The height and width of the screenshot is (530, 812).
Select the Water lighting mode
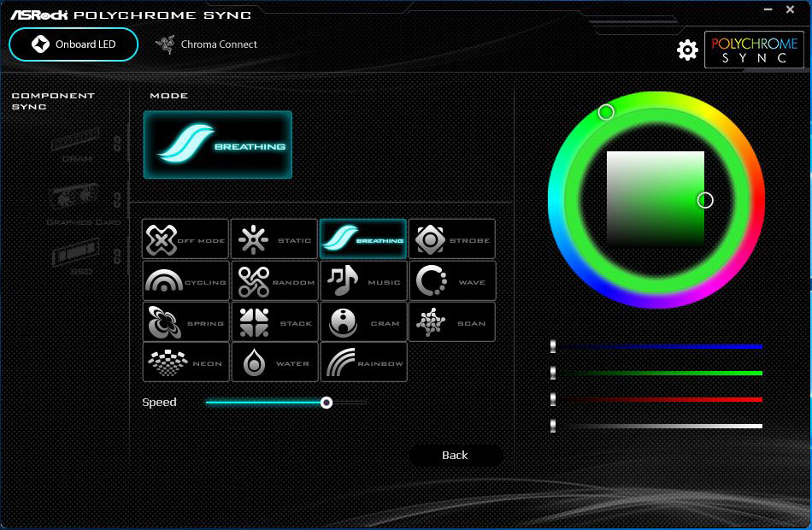[x=274, y=362]
